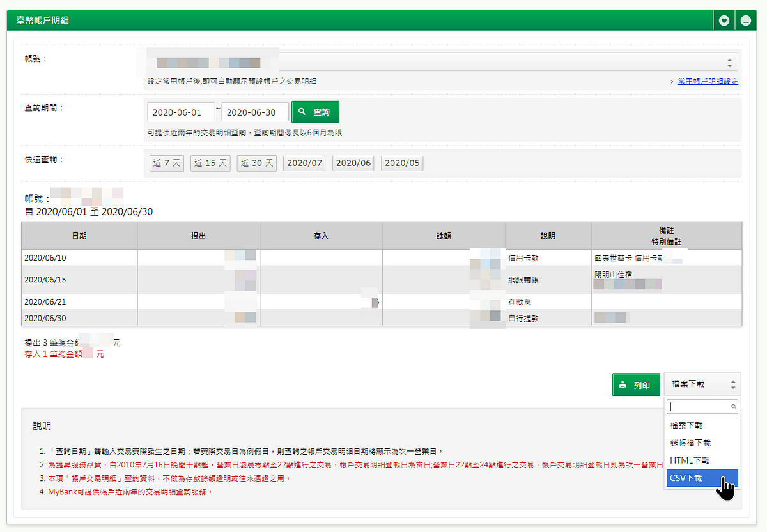Query the 2020/05 month shortcut
Screen dimensions: 767x532
click(x=402, y=163)
